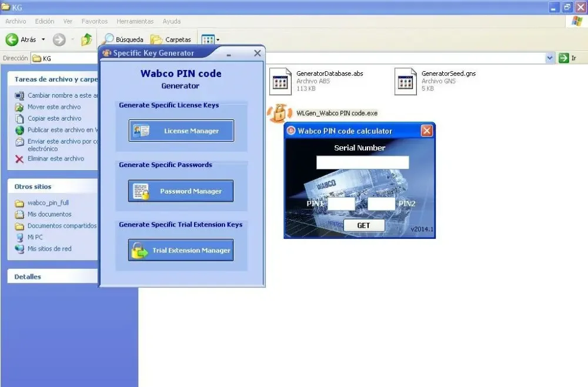Open the Atrás history dropdown arrow
588x387 pixels.
coord(43,39)
